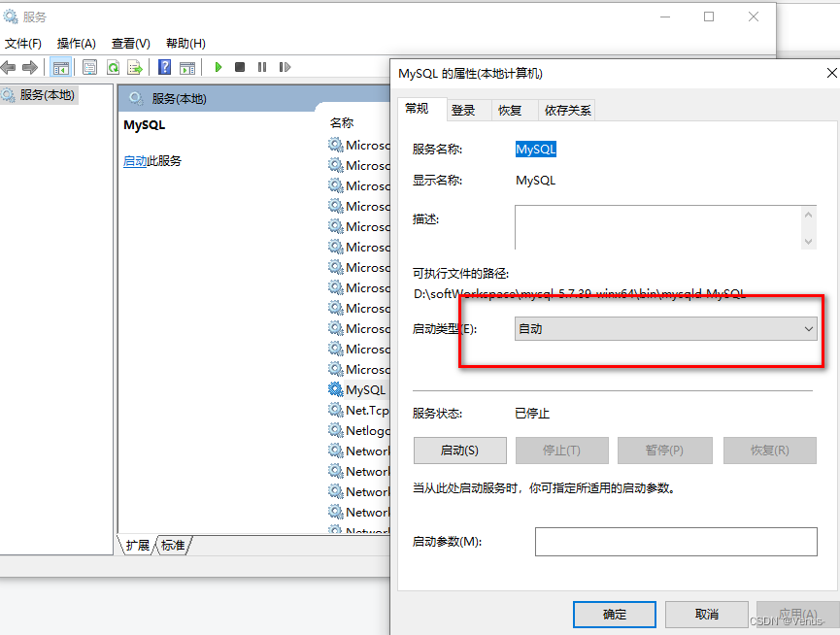Switch to the 标准 view tab
Viewport: 840px width, 635px height.
(173, 545)
